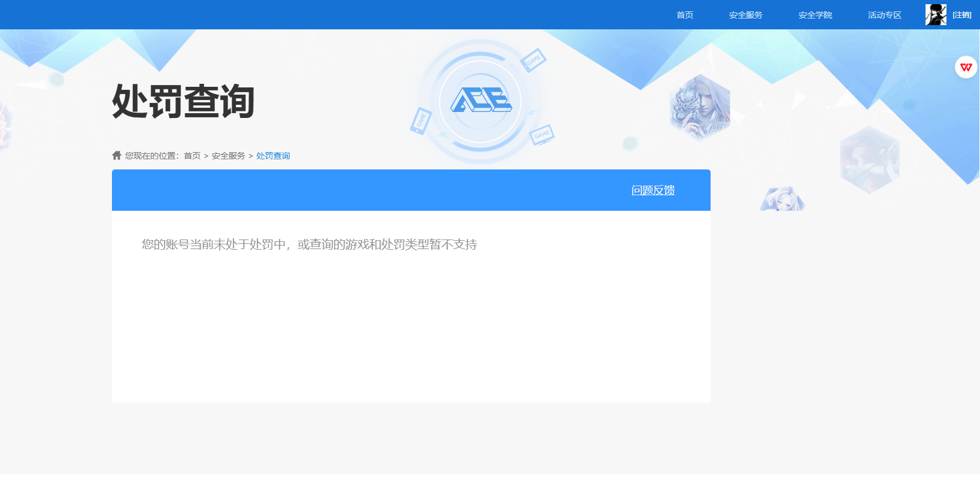Image resolution: width=980 pixels, height=485 pixels.
Task: Open the 安全服务 navigation menu
Action: click(x=746, y=15)
